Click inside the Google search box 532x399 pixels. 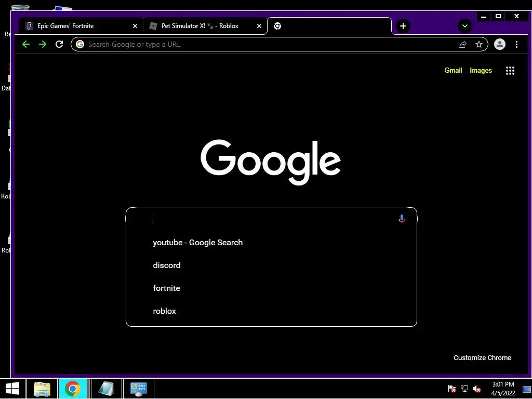click(x=271, y=219)
